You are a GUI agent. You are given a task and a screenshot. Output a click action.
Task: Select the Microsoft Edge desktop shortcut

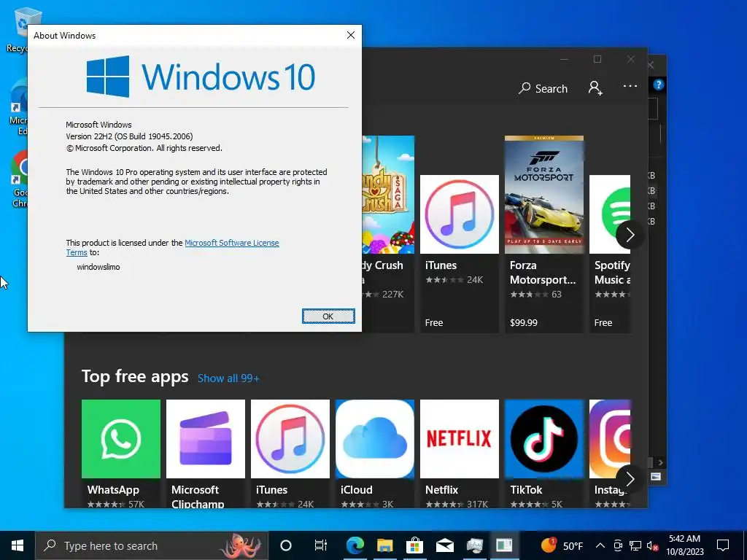click(x=18, y=107)
